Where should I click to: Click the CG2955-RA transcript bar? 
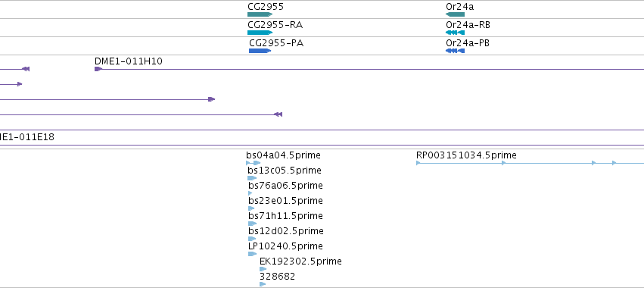[x=260, y=33]
